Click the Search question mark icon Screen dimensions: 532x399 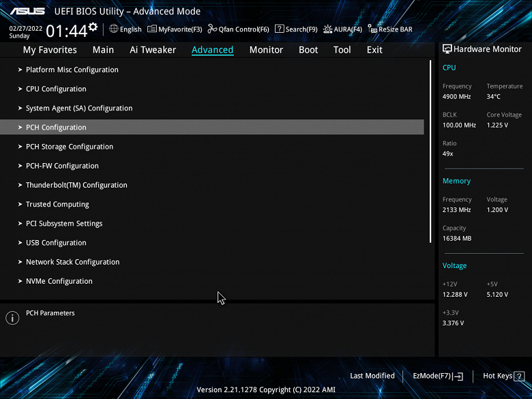[x=279, y=29]
